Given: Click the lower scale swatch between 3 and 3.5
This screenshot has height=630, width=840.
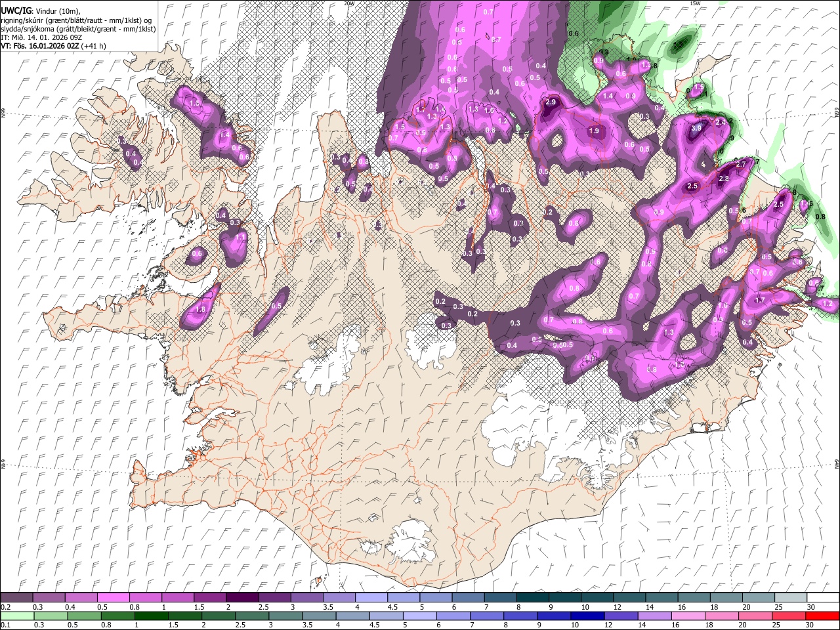Looking at the screenshot, I should point(286,616).
